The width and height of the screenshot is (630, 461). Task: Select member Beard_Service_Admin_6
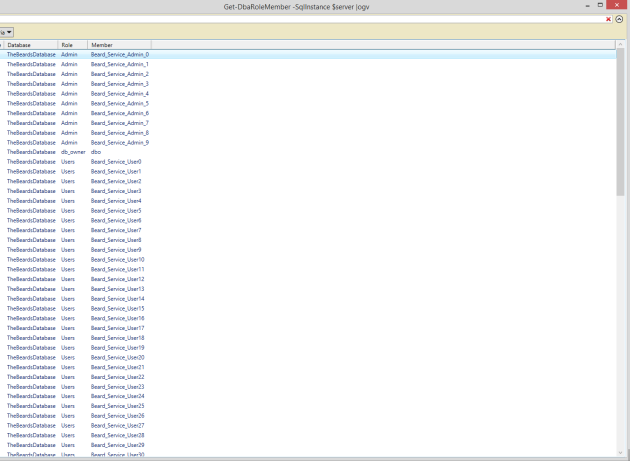[x=120, y=113]
